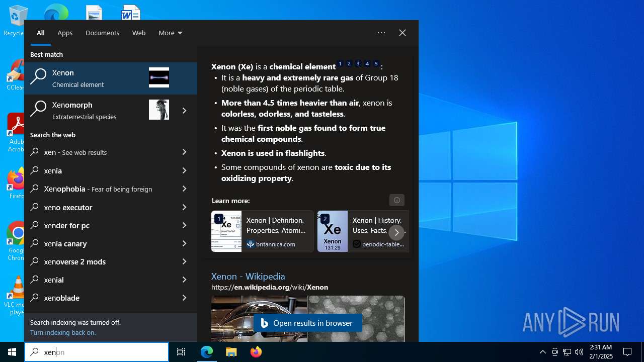The image size is (644, 362).
Task: Select the image file icon on the desktop
Action: coord(94,13)
